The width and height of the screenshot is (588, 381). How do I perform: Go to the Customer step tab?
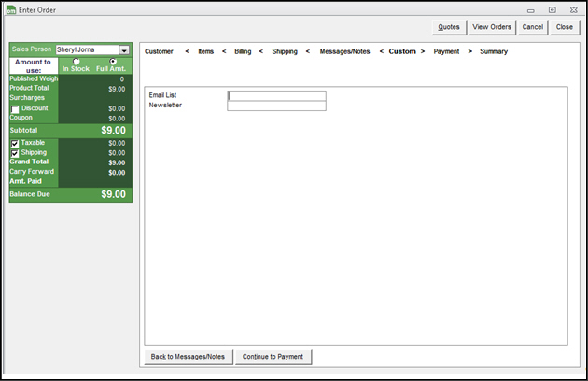(159, 51)
